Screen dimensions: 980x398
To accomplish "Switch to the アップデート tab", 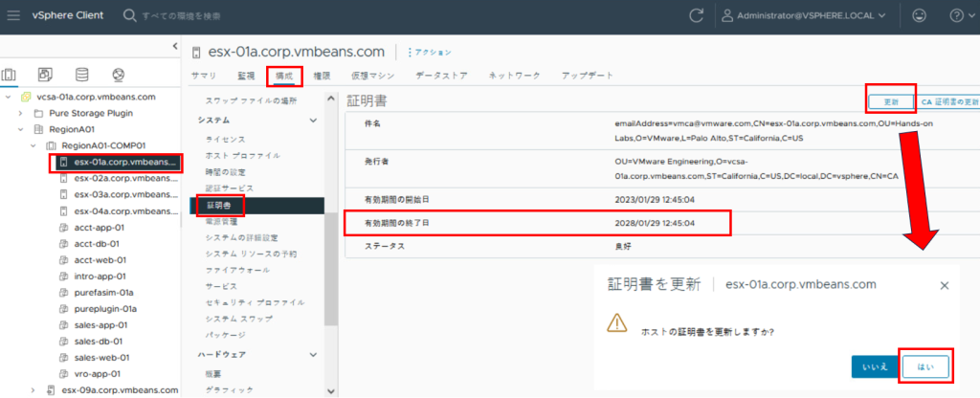I will point(588,76).
